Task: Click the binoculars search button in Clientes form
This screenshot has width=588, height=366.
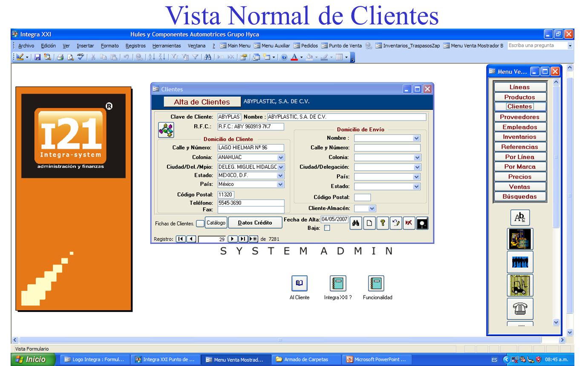Action: tap(355, 223)
